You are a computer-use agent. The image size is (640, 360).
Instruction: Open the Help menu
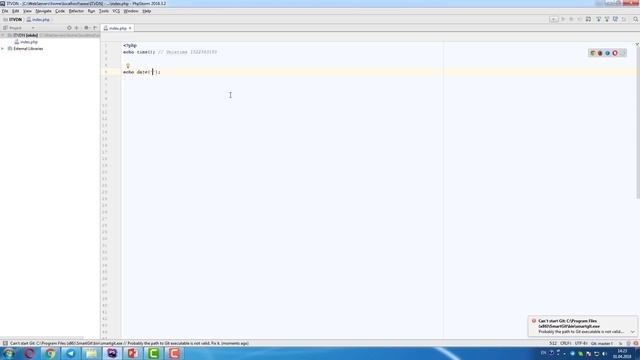pyautogui.click(x=147, y=11)
